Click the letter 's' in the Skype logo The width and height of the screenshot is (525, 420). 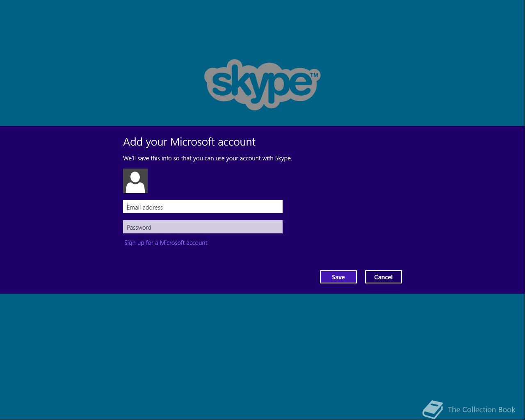point(222,83)
